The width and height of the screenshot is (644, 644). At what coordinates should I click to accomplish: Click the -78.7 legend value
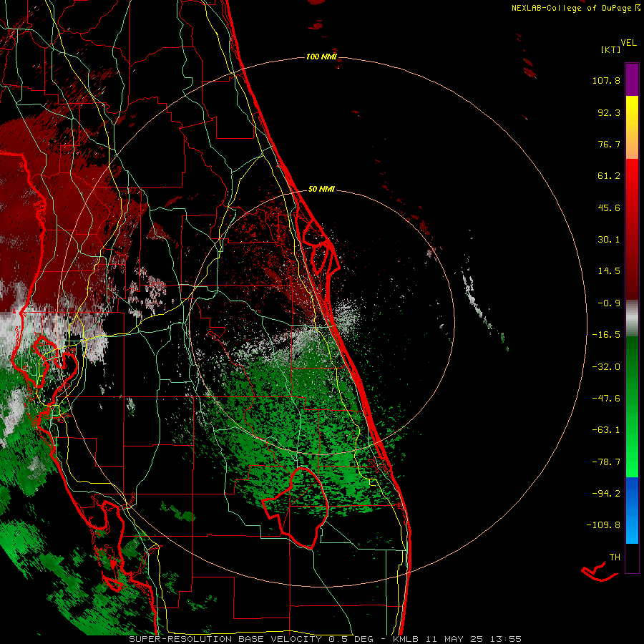(606, 462)
